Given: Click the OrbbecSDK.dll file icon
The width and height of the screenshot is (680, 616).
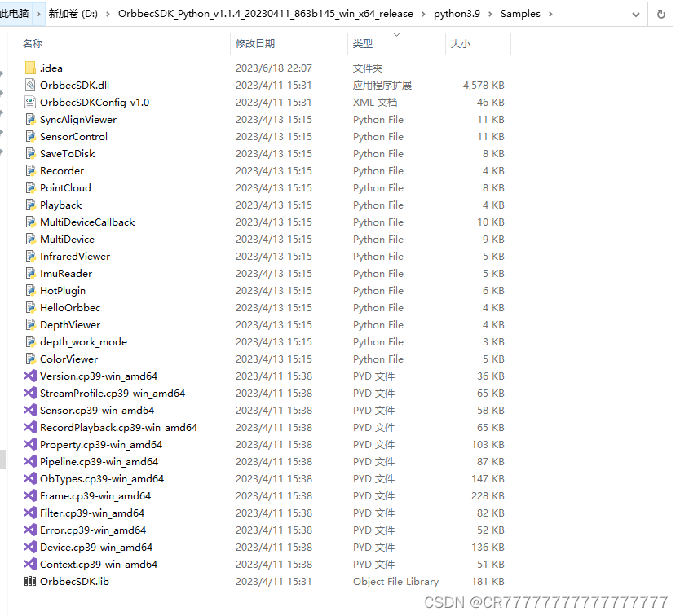Looking at the screenshot, I should pyautogui.click(x=30, y=85).
